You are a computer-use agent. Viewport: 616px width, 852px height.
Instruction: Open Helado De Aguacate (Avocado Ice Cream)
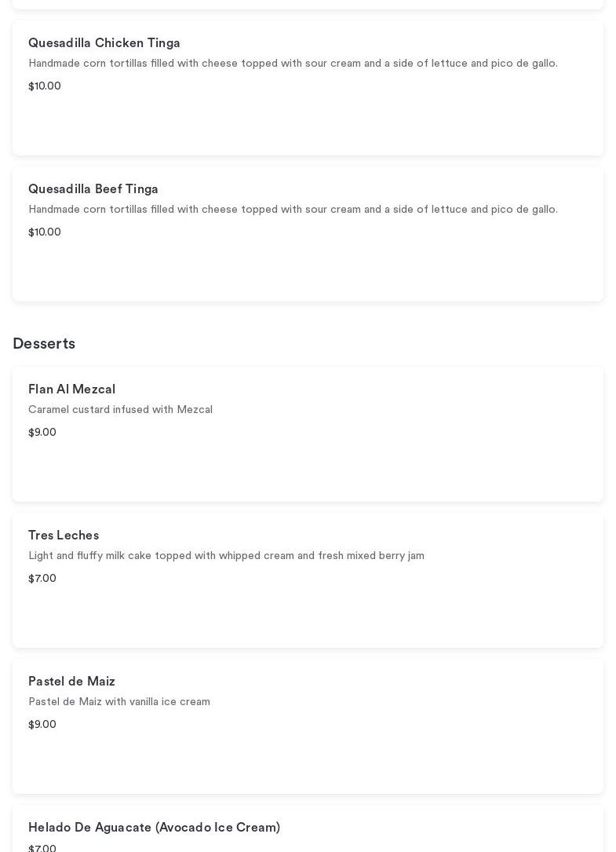point(154,828)
